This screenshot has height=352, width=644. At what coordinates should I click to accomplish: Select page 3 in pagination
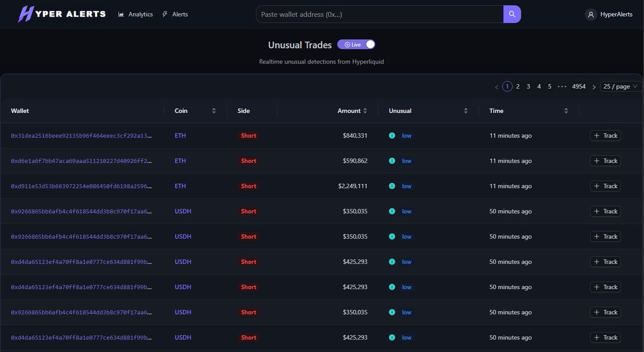[529, 87]
